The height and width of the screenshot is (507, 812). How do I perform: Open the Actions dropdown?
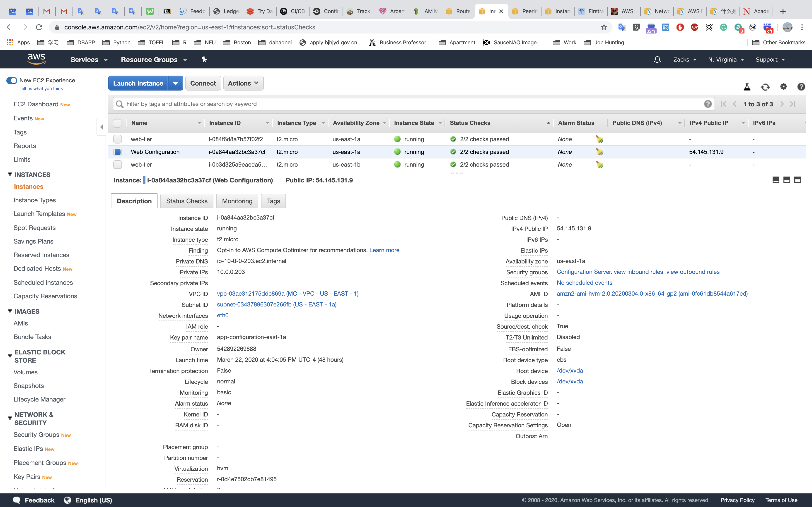coord(243,83)
